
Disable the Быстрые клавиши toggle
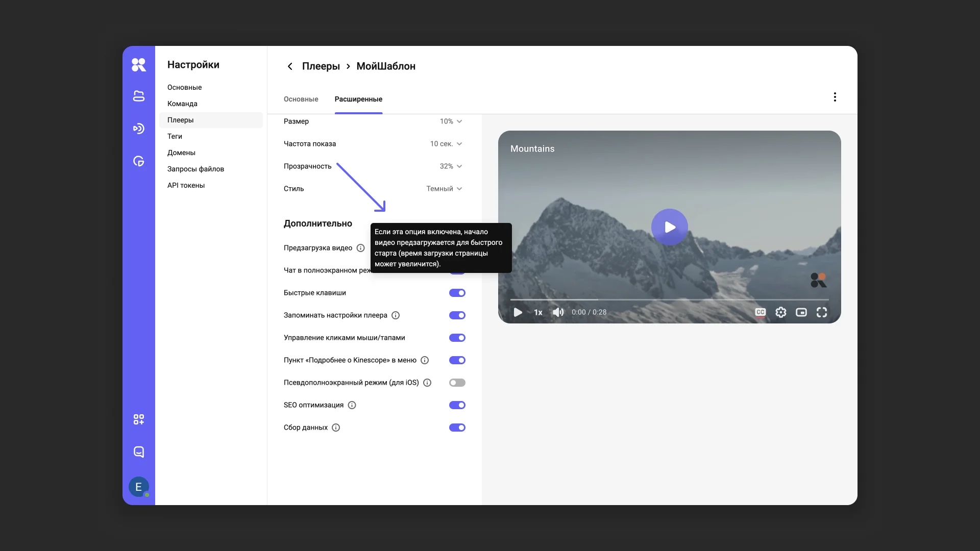pyautogui.click(x=457, y=293)
